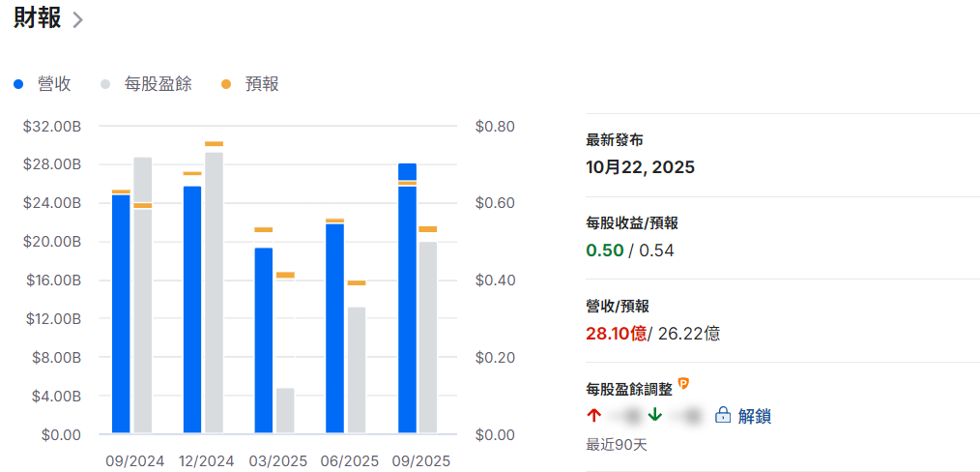Click the 解鎖 unlock link
Image resolution: width=980 pixels, height=472 pixels.
(x=754, y=416)
